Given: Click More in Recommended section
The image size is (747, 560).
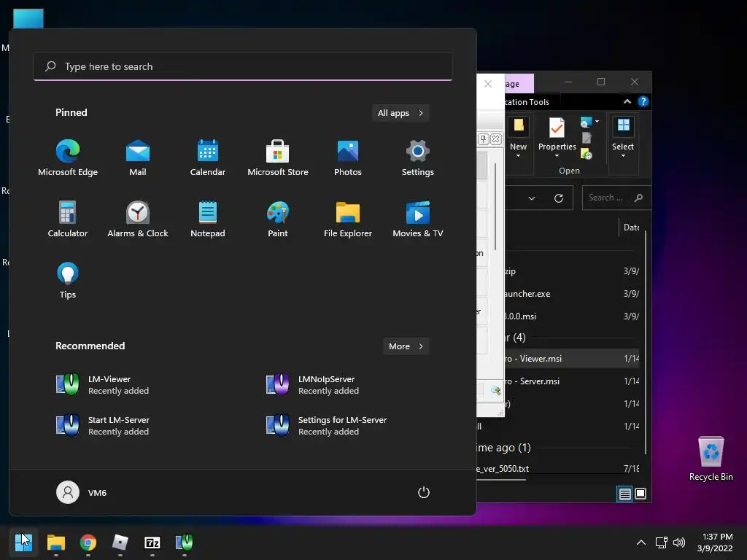Looking at the screenshot, I should 406,346.
